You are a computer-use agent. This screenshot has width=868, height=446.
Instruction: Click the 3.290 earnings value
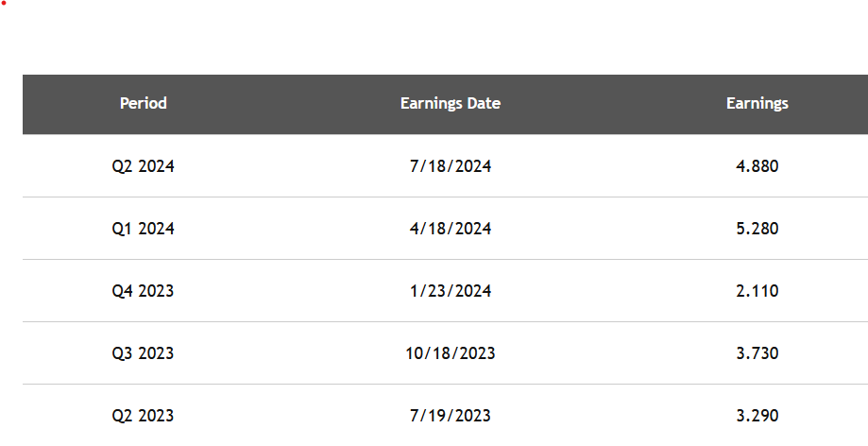[757, 416]
